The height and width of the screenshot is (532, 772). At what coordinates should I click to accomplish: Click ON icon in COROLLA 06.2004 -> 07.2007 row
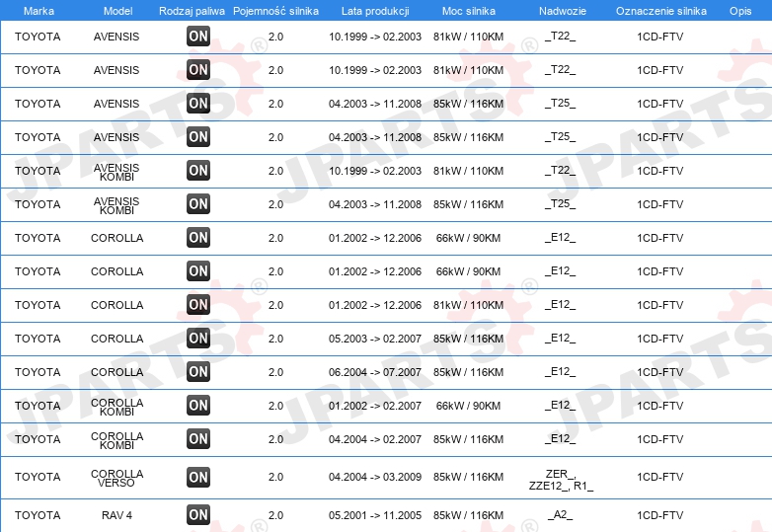(198, 371)
